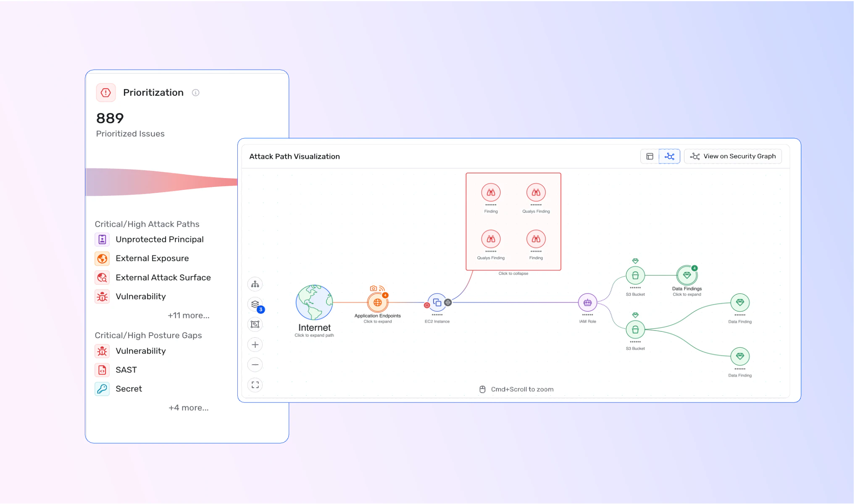Viewport: 855px width, 504px height.
Task: Click the Cmd+Scroll to zoom hint
Action: [516, 389]
